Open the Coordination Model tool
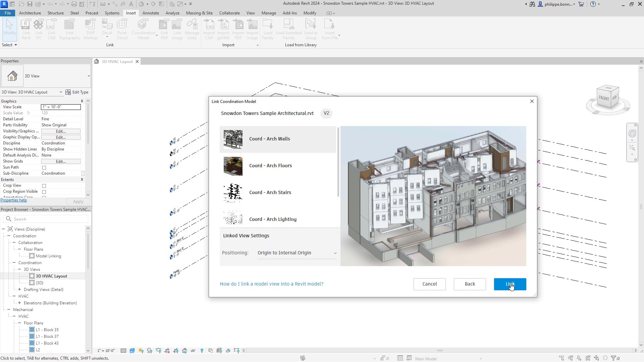 click(x=144, y=29)
